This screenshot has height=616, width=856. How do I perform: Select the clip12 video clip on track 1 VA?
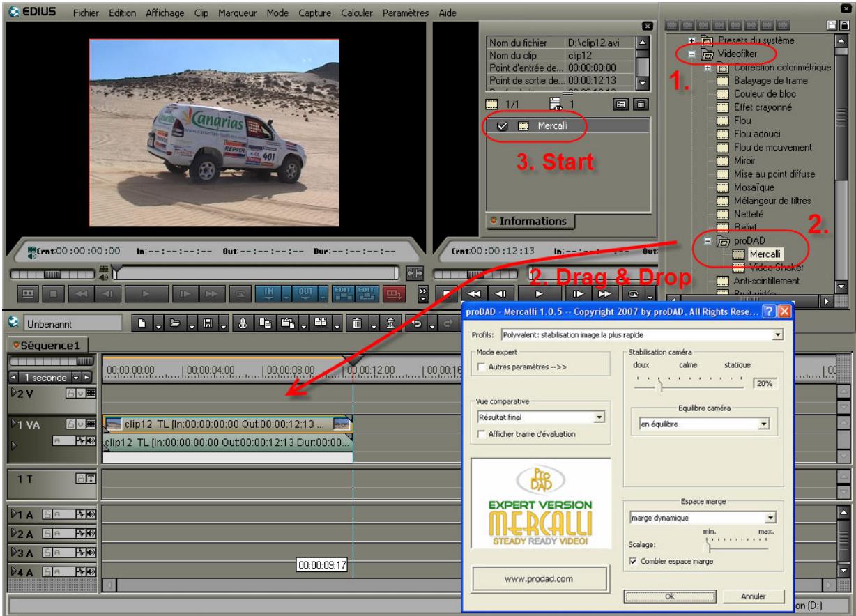point(227,423)
